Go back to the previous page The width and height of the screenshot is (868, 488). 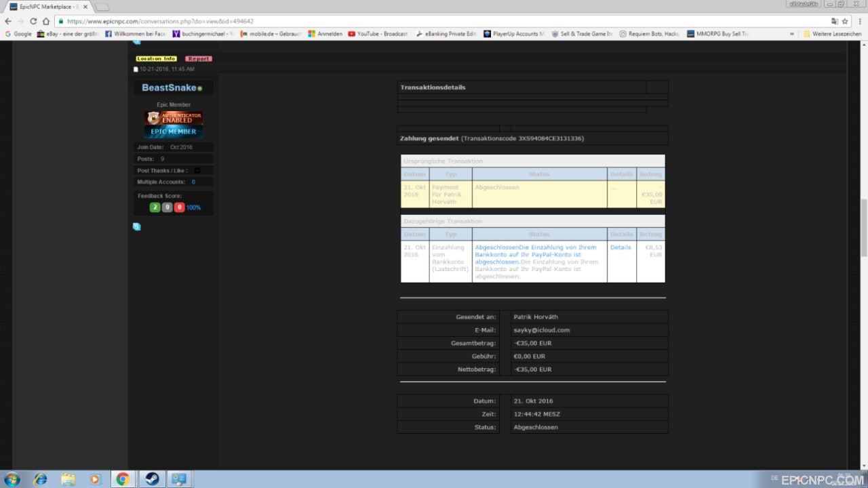[x=7, y=21]
